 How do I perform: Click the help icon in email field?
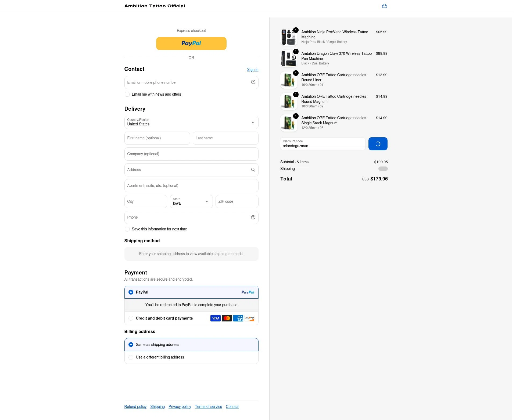tap(253, 82)
